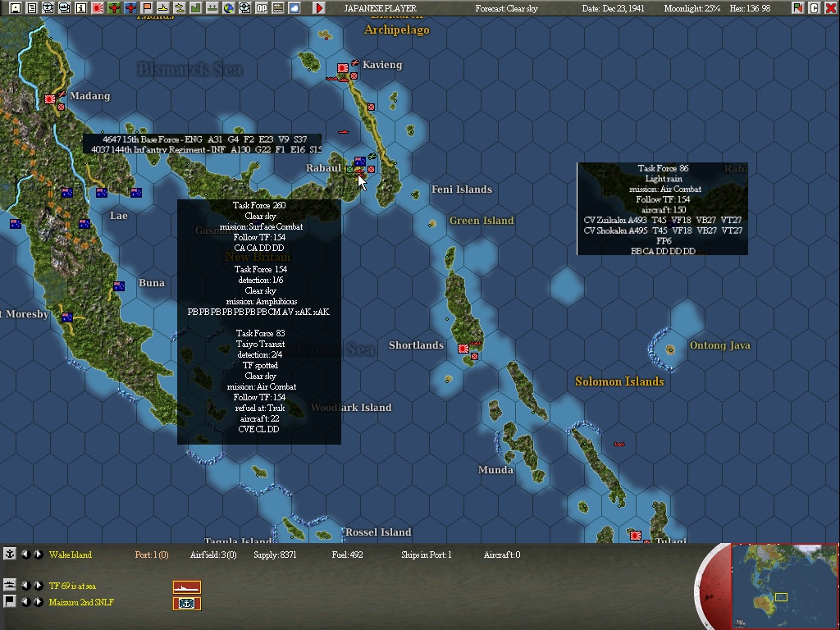840x630 pixels.
Task: Click the 'Port: 1 (0)' value
Action: pyautogui.click(x=152, y=555)
